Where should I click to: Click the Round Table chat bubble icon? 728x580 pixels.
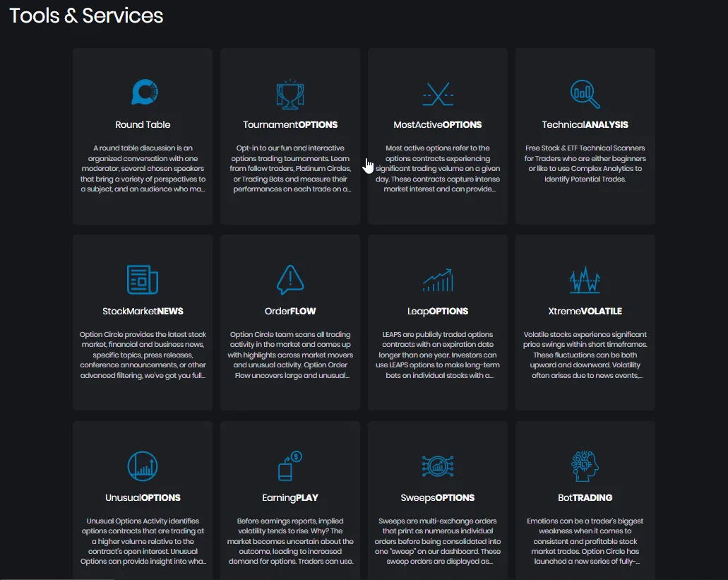tap(144, 92)
